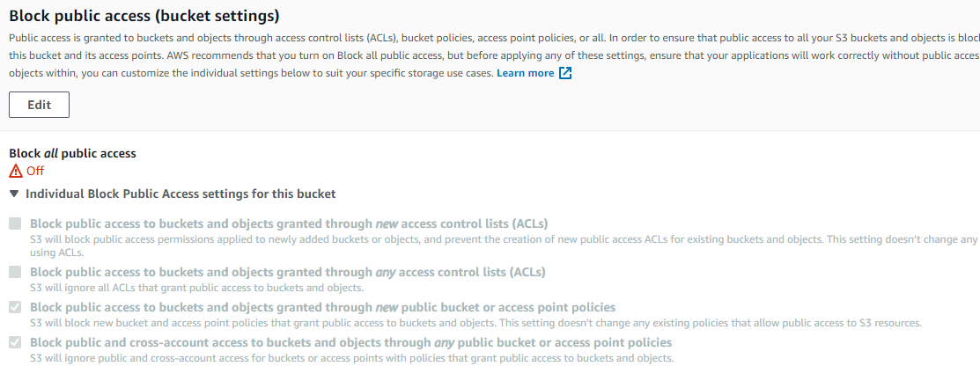Screen dimensions: 980x388
Task: Click description 'S3 will ignore all ACLs'
Action: click(x=197, y=288)
